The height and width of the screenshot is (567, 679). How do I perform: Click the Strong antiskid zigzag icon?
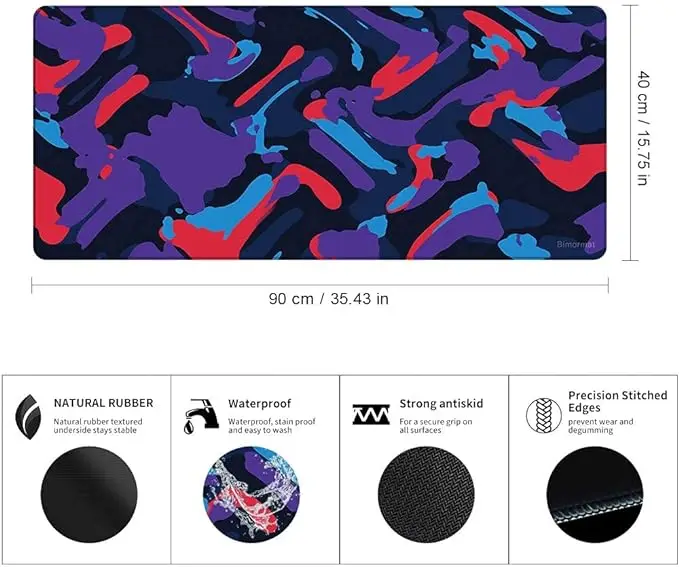click(371, 415)
